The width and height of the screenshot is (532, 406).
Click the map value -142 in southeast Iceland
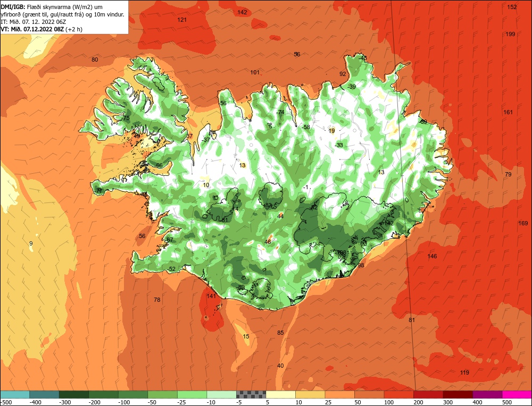pyautogui.click(x=387, y=223)
